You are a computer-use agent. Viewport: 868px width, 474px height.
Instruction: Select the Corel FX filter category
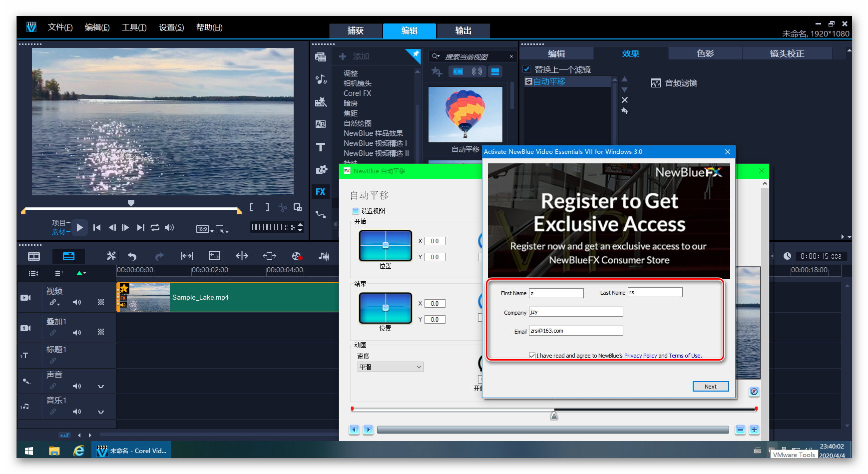point(357,93)
